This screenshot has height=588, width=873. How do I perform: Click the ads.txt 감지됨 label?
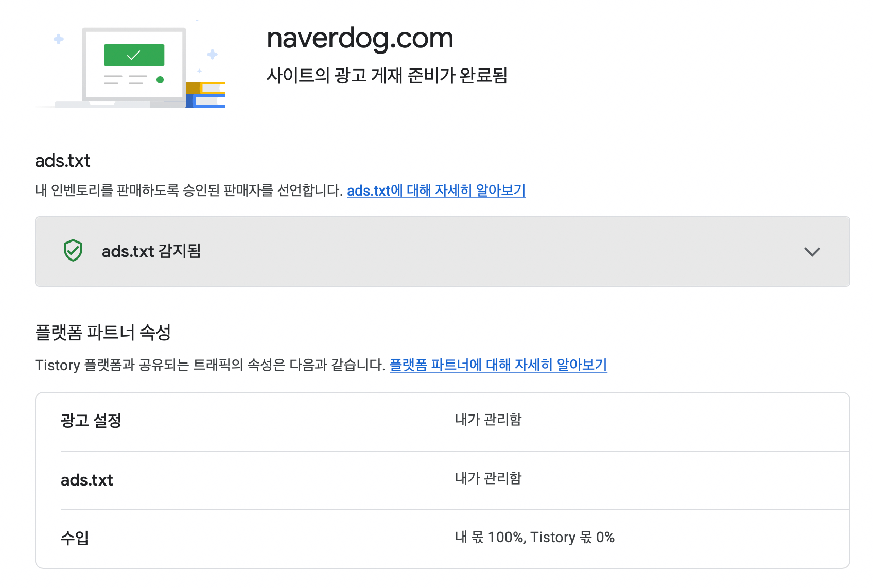click(151, 251)
